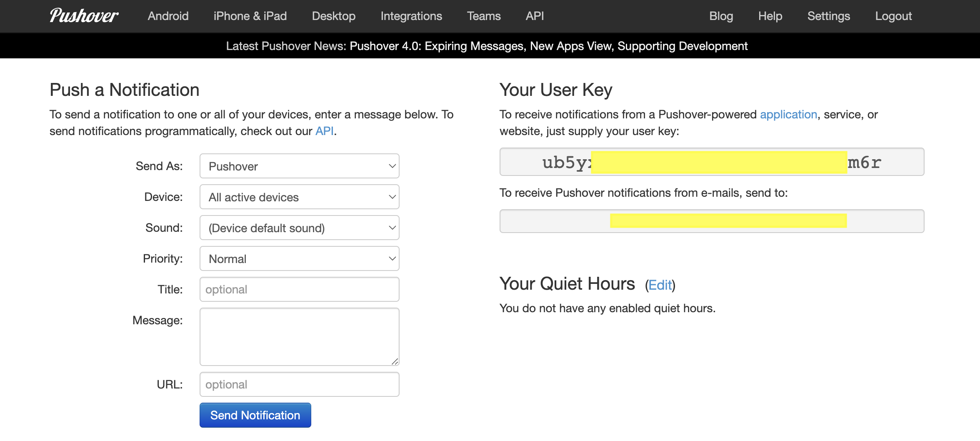The width and height of the screenshot is (980, 441).
Task: Open the iPhone & iPad page
Action: 250,16
